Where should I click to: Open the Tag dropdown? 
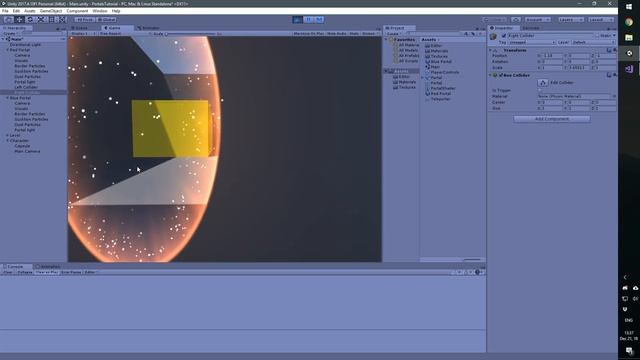tap(532, 42)
